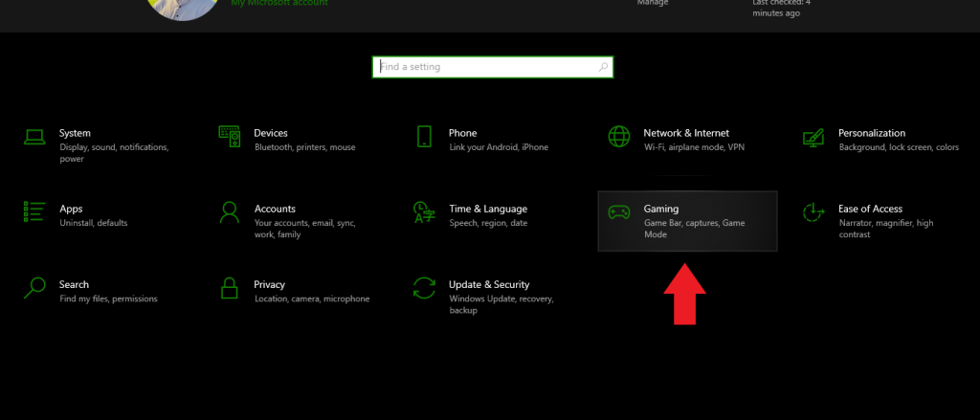Click the magnifier icon in search box
This screenshot has width=980, height=420.
603,67
